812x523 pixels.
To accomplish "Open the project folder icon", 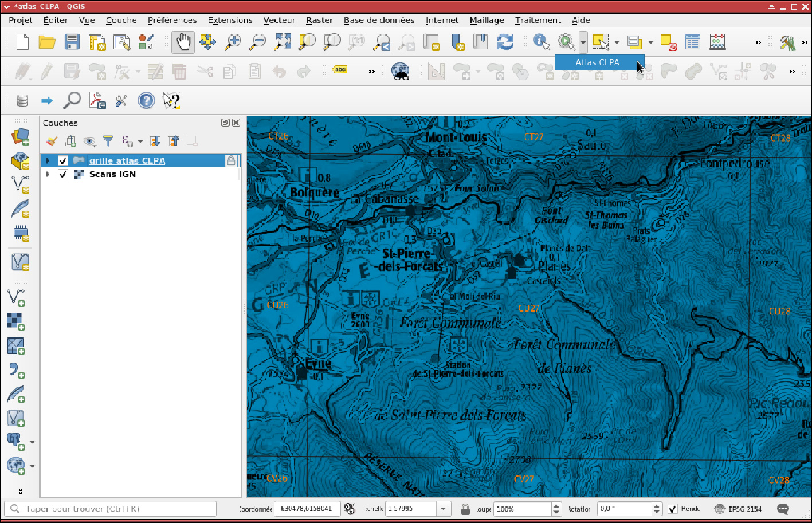I will [47, 42].
